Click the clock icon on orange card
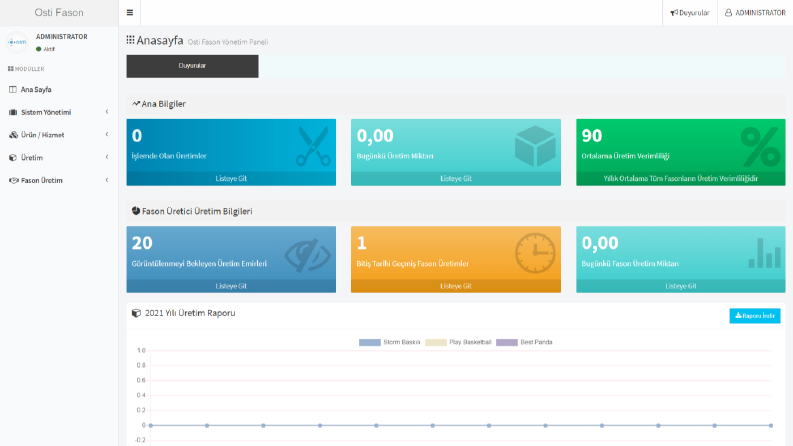793x446 pixels. 535,253
